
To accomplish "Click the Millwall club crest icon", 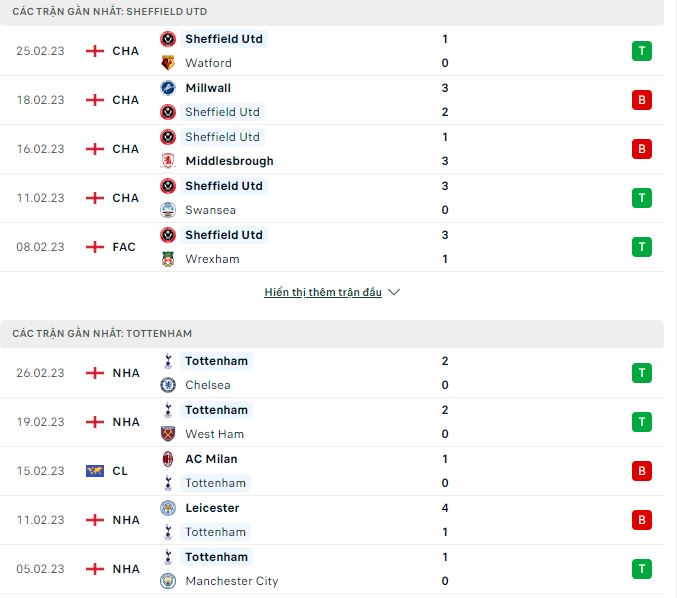I will click(168, 88).
